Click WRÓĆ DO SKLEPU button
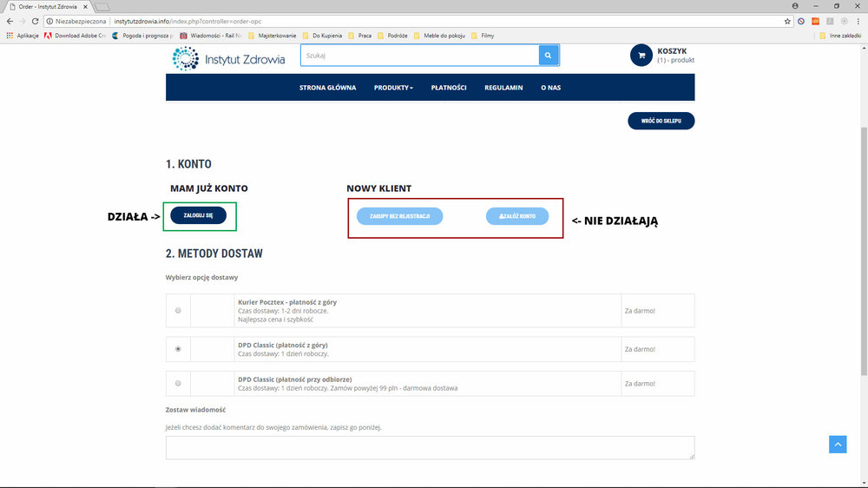 [x=661, y=121]
